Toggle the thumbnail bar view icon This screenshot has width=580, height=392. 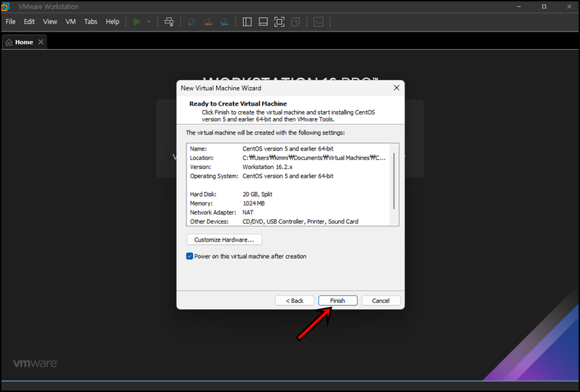pyautogui.click(x=263, y=22)
